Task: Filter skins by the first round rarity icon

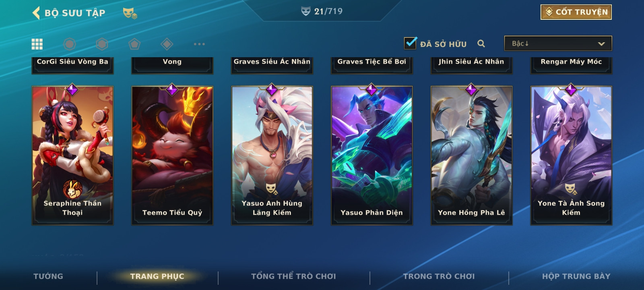Action: pos(70,44)
